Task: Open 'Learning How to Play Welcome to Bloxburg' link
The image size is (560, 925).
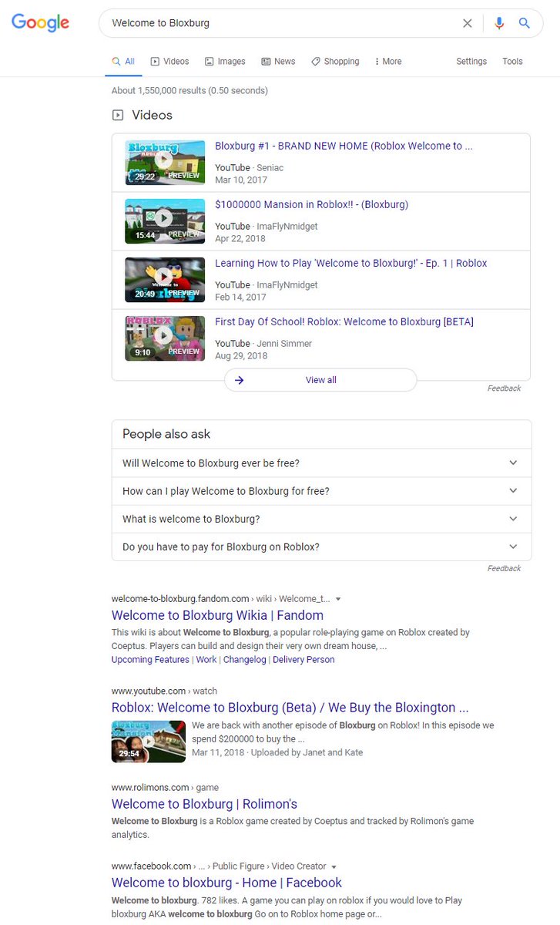Action: [351, 263]
